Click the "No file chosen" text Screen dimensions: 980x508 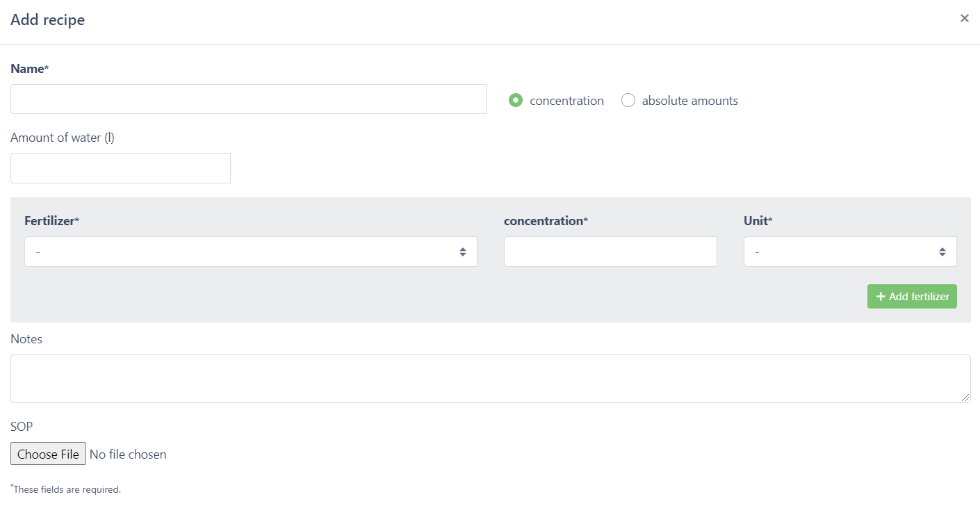(128, 454)
